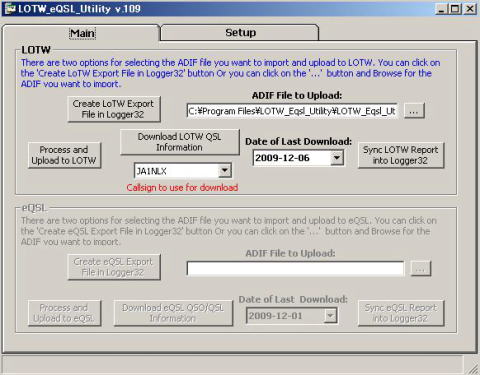The image size is (480, 375).
Task: Click Download LOTW QSL Information button
Action: (180, 142)
